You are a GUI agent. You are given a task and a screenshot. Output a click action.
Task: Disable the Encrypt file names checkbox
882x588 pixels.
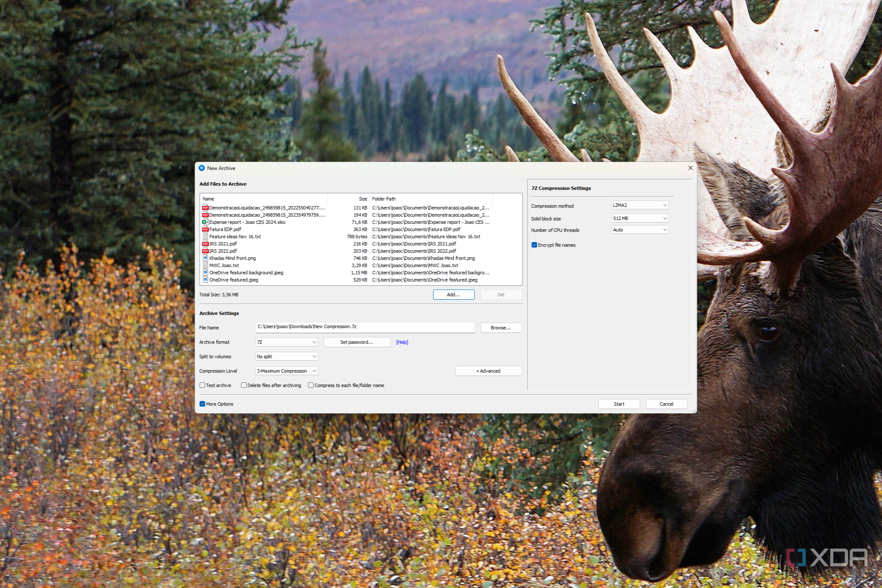[x=534, y=245]
